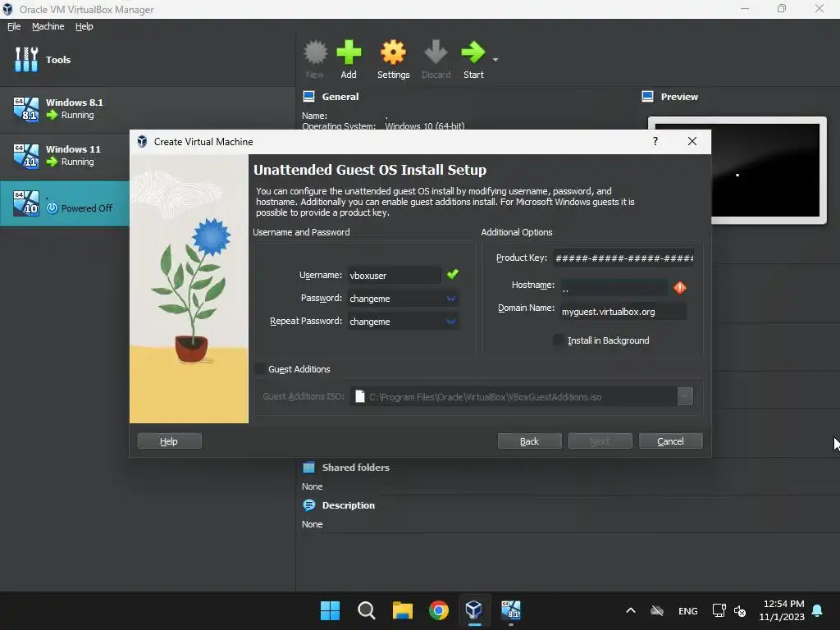The height and width of the screenshot is (630, 840).
Task: Click the ENG language indicator
Action: (x=688, y=611)
